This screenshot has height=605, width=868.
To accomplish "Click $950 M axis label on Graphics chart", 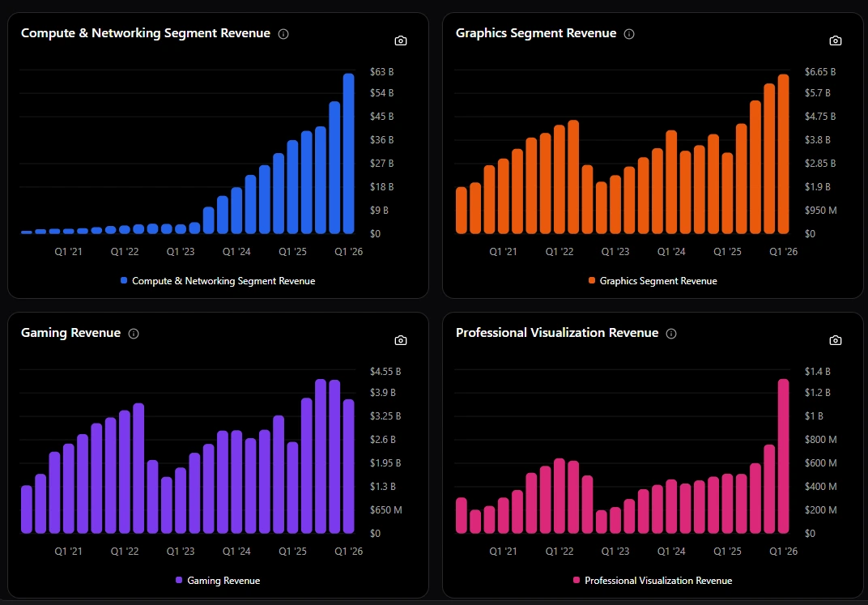I will 821,211.
